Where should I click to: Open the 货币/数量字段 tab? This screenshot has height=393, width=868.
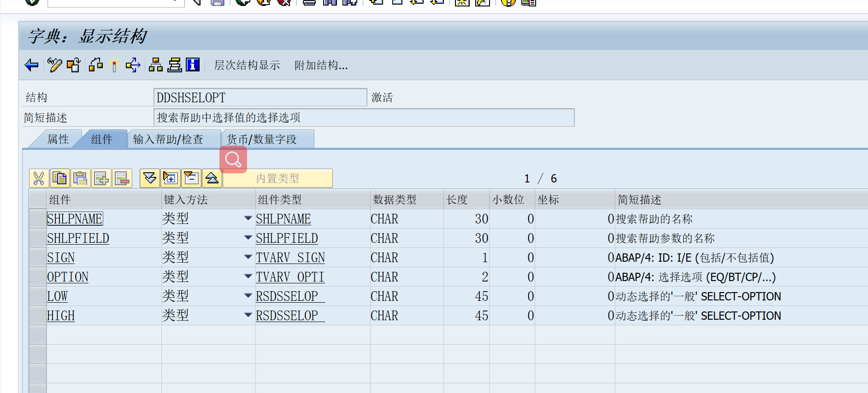point(262,139)
